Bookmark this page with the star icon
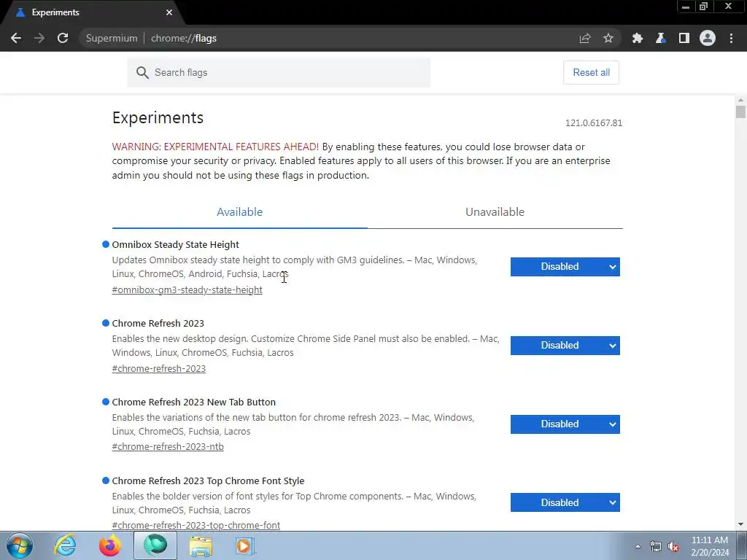Screen dimensions: 747x560 608,38
